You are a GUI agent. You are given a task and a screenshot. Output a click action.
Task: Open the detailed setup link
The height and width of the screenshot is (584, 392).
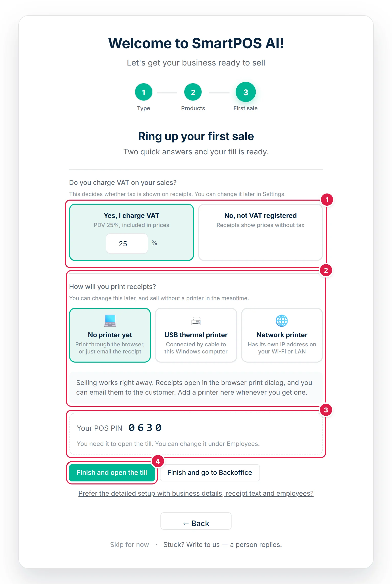196,493
